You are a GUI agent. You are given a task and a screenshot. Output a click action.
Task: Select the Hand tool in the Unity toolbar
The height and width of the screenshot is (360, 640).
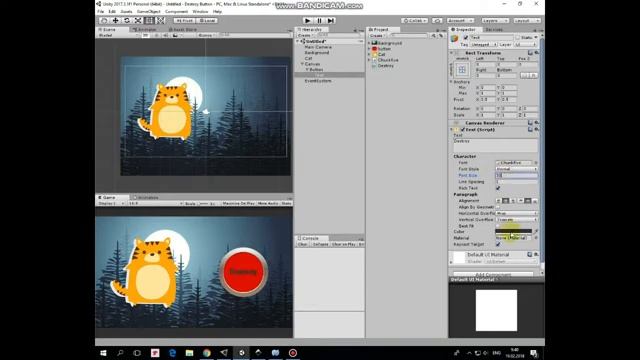tap(104, 20)
